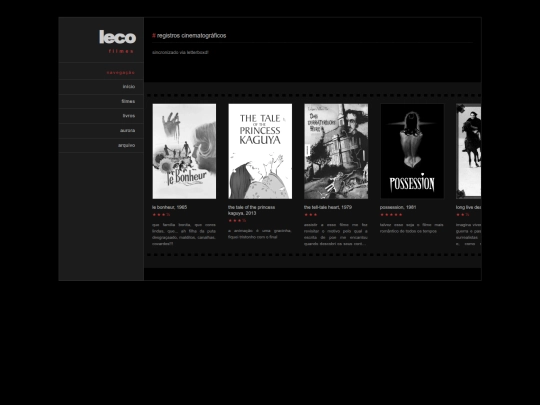Go to the início page
The width and height of the screenshot is (540, 405).
point(129,86)
